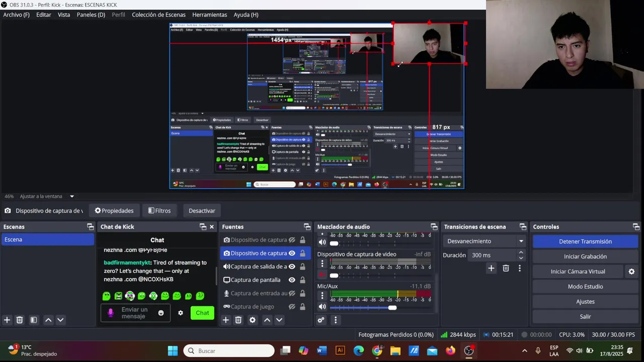Viewport: 644px width, 362px height.
Task: Open Mic/Aux channel options three dots
Action: 323,296
